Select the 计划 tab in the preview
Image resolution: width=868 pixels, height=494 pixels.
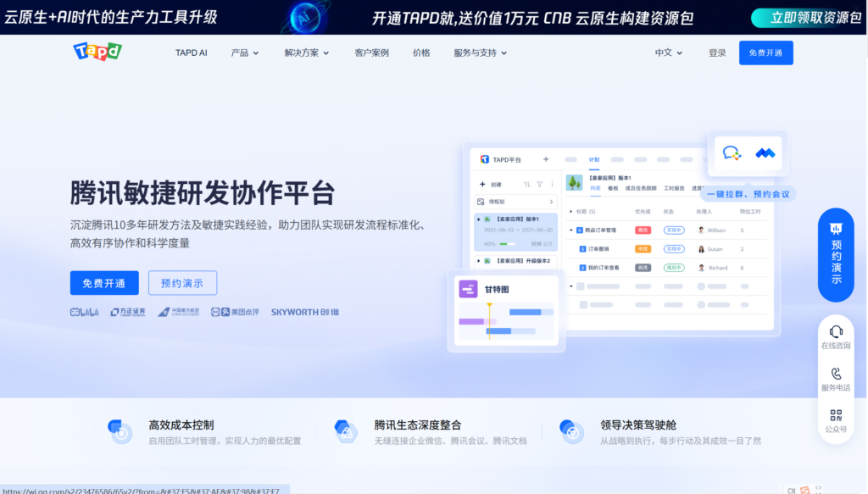[594, 159]
